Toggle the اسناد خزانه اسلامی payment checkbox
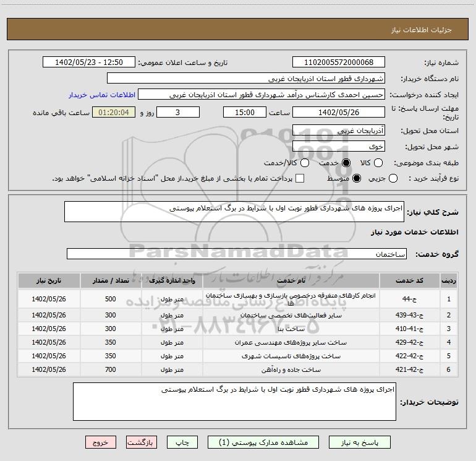 pos(300,178)
